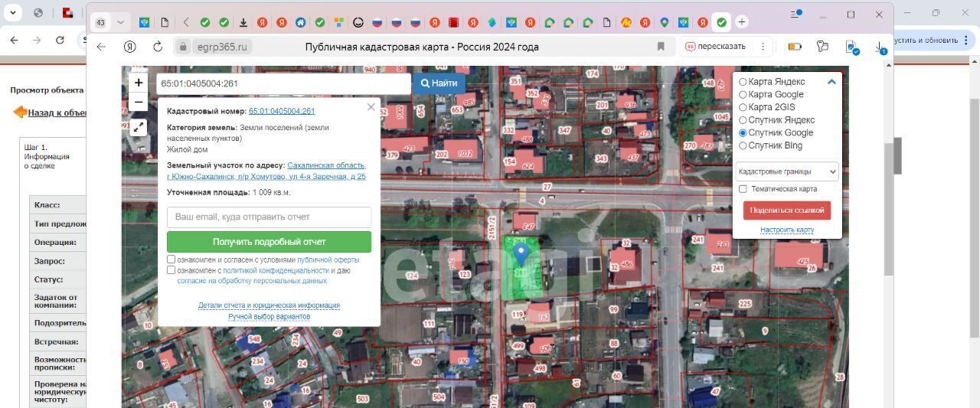Screen dimensions: 980x408
Task: Open a new browser tab
Action: click(741, 22)
